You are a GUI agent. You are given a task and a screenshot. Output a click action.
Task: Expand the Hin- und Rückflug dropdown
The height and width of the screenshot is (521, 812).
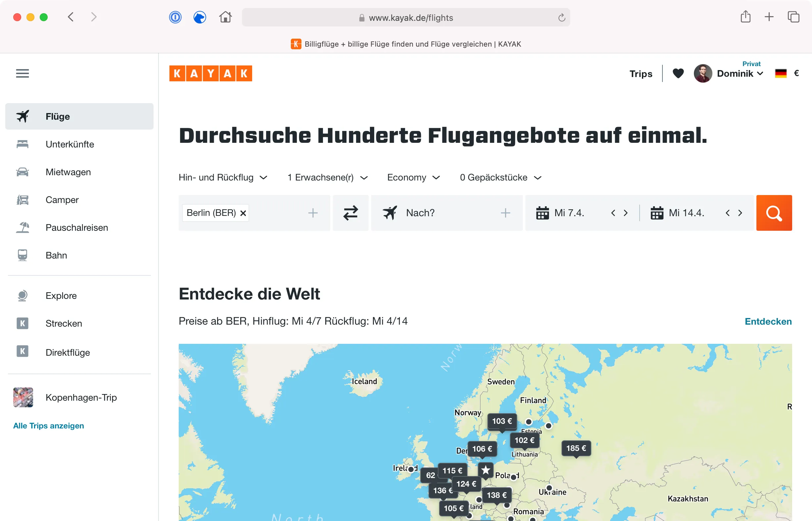[x=223, y=178]
